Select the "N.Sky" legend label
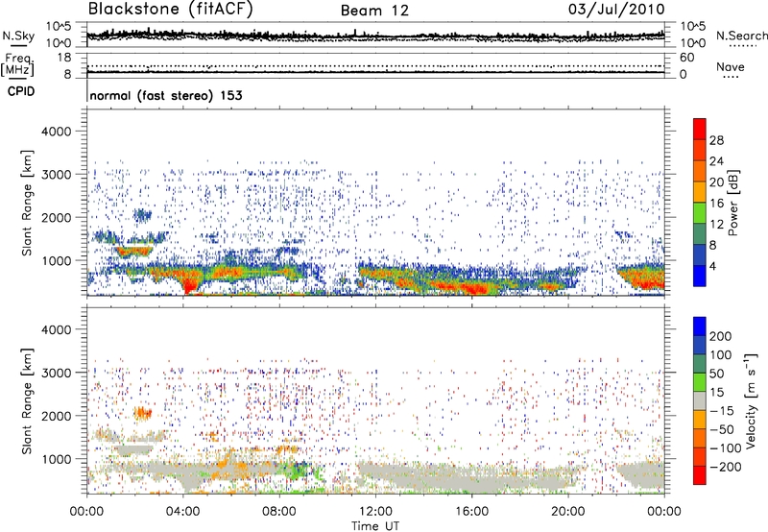The height and width of the screenshot is (532, 768). pos(18,36)
